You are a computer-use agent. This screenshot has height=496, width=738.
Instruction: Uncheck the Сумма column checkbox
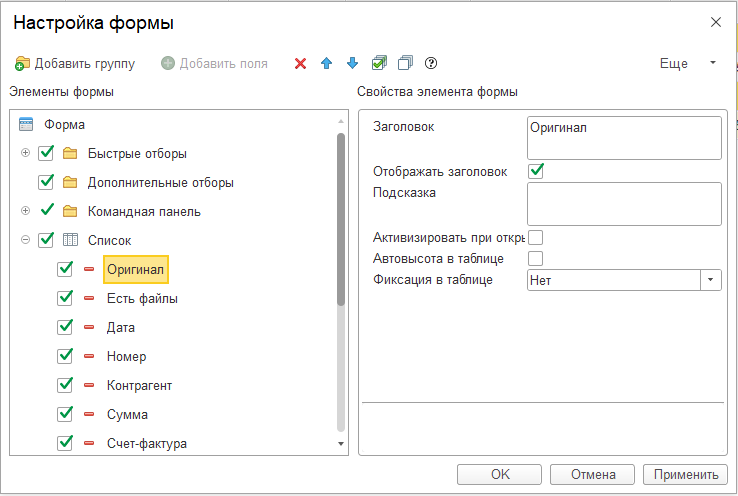[x=65, y=414]
